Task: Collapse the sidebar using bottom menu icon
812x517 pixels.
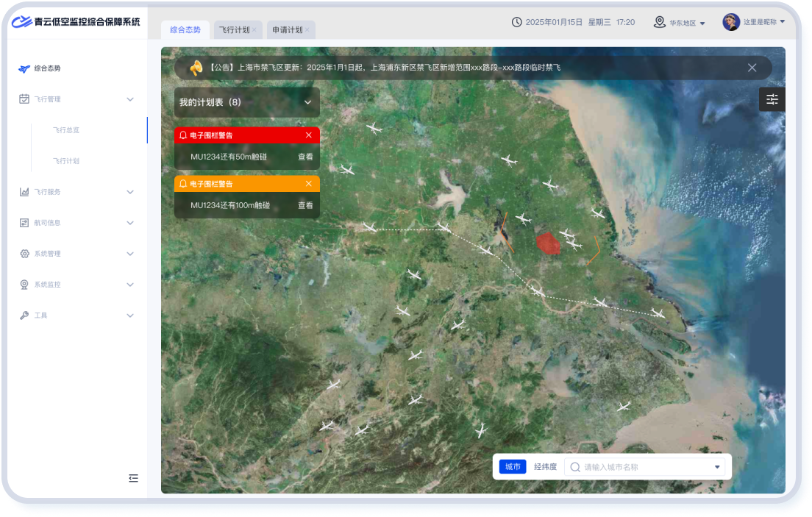Action: click(133, 478)
